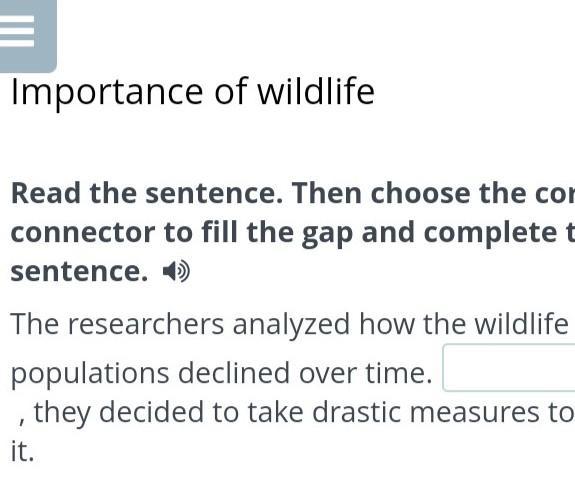Click the 'Importance of wildlife' heading

[x=193, y=92]
